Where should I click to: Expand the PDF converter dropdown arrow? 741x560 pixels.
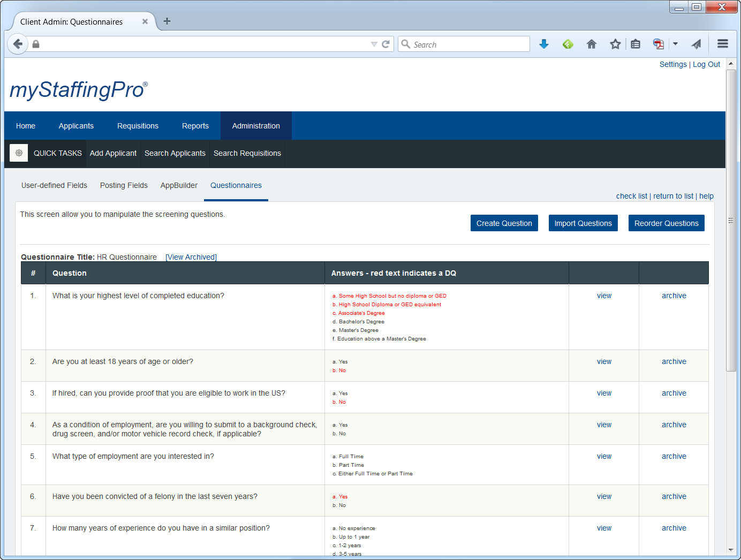point(675,44)
